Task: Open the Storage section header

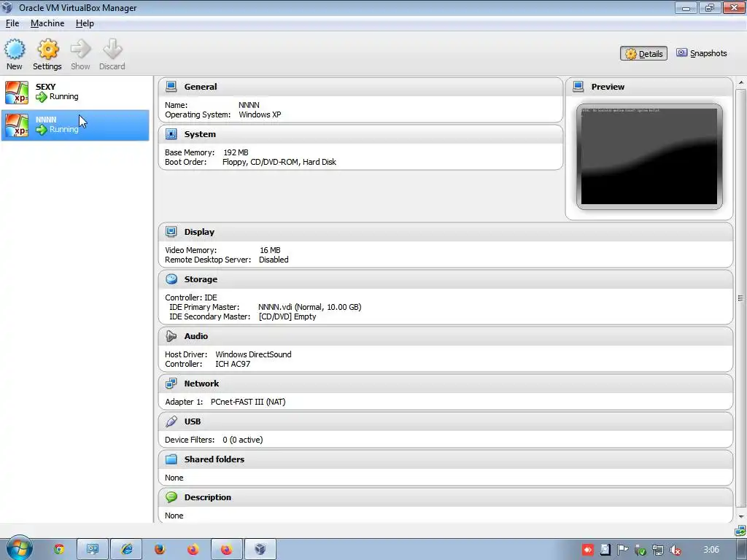Action: 446,279
